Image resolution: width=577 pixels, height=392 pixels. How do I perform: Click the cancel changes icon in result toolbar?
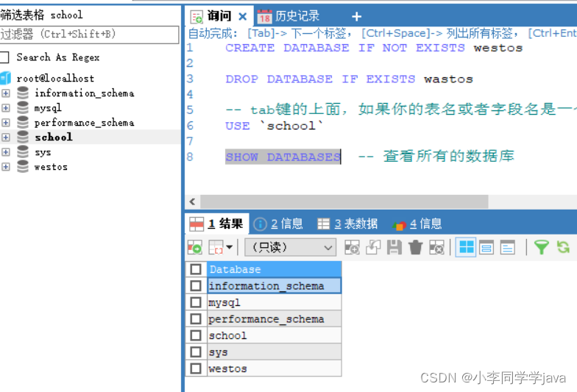pos(437,247)
